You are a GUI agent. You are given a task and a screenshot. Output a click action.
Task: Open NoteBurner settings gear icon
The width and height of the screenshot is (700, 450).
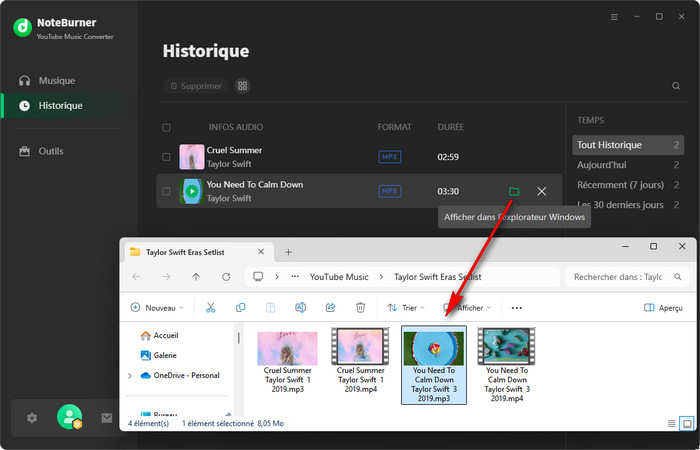32,418
